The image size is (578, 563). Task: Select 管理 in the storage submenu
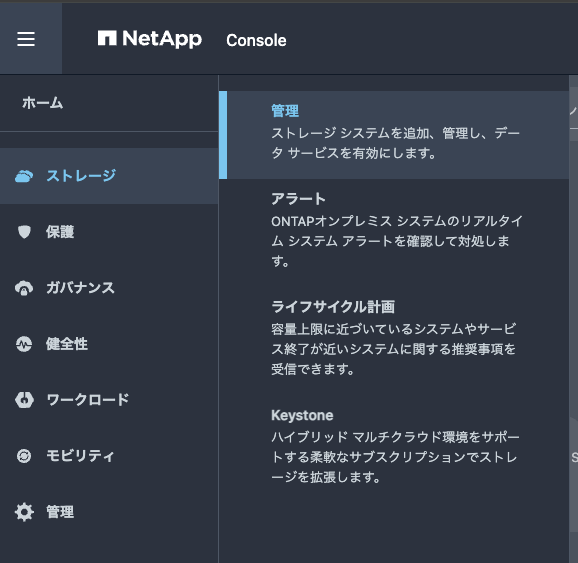(394, 135)
